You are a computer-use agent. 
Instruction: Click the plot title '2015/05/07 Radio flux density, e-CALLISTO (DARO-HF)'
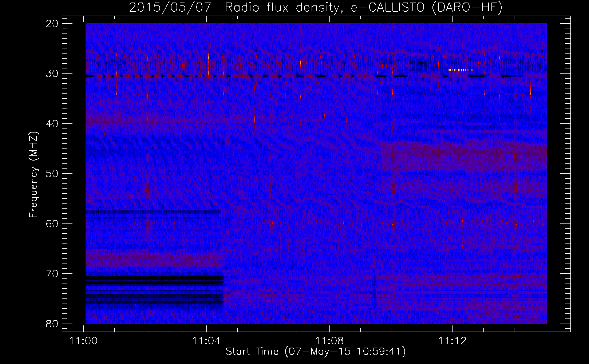tap(316, 8)
